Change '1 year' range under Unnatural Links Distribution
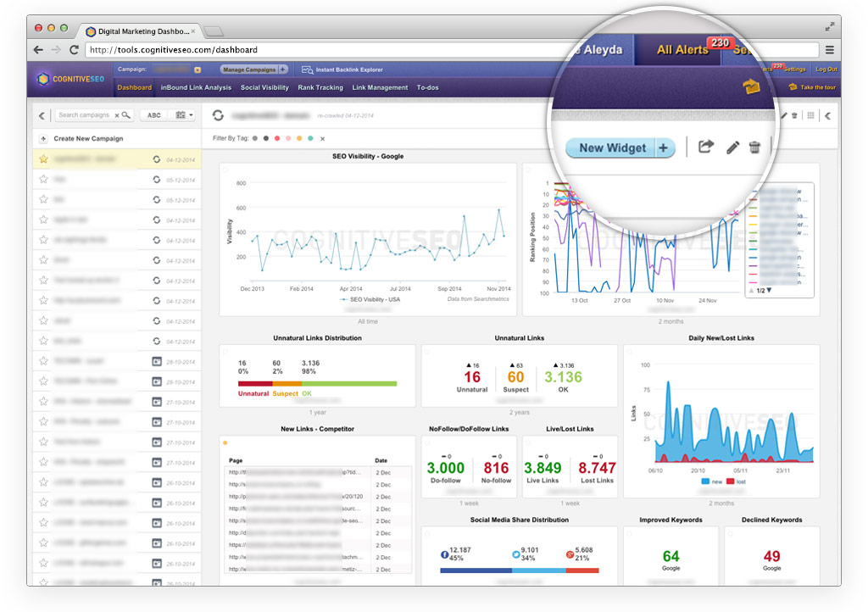The width and height of the screenshot is (868, 612). (x=318, y=412)
